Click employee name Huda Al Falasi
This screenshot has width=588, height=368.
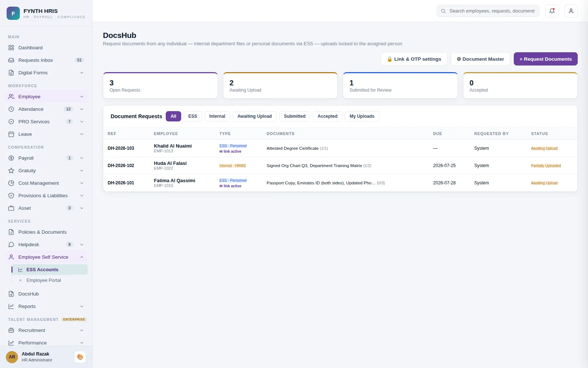tap(170, 163)
